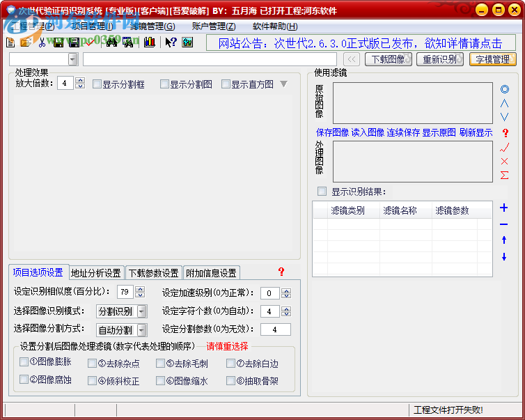Expand the top-left combo box below toolbar
The width and height of the screenshot is (525, 420).
coord(73,60)
